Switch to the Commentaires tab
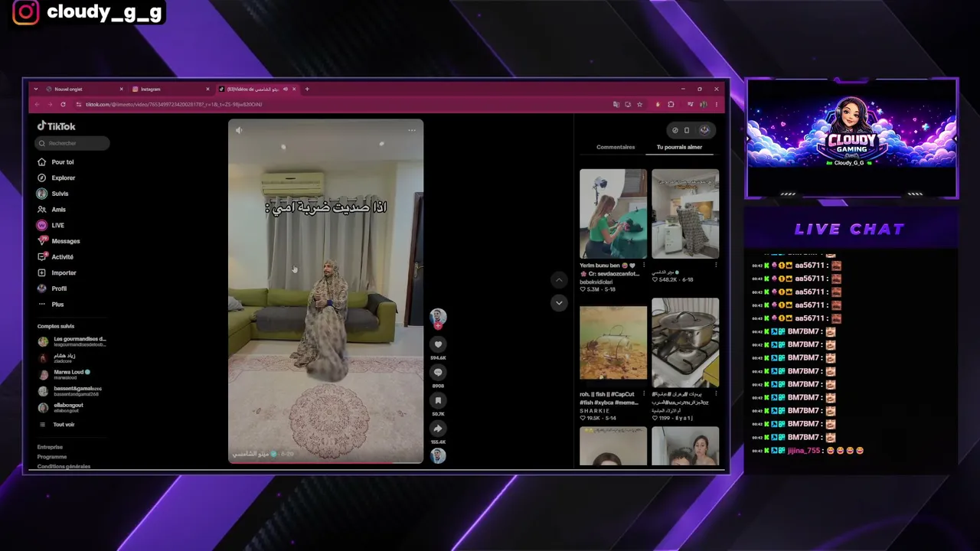The width and height of the screenshot is (980, 551). click(x=616, y=147)
